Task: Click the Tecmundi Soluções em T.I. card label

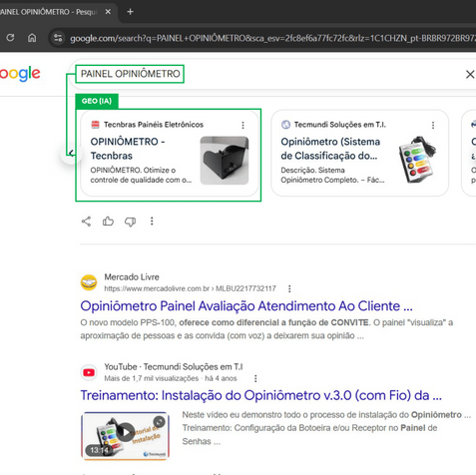Action: [x=340, y=125]
